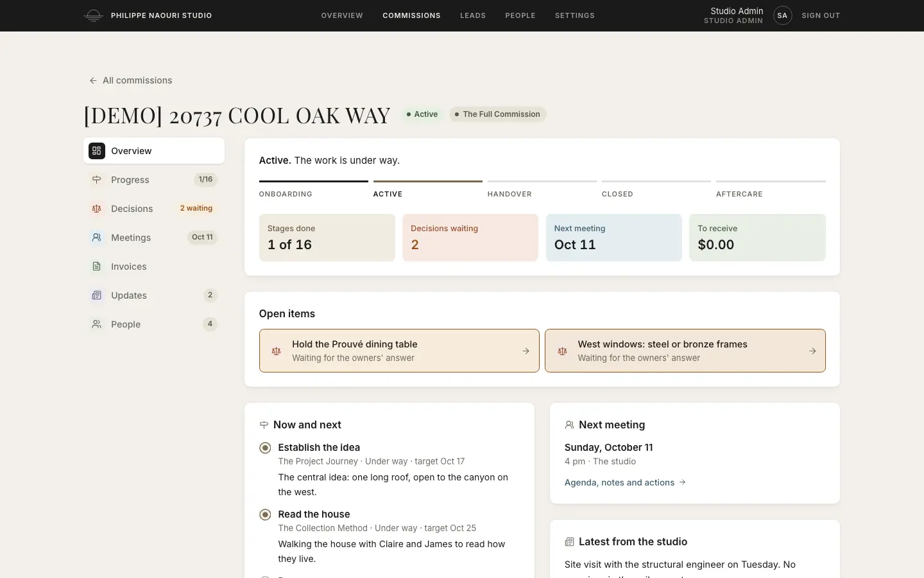
Task: Select the Establish the idea stage marker
Action: [265, 448]
